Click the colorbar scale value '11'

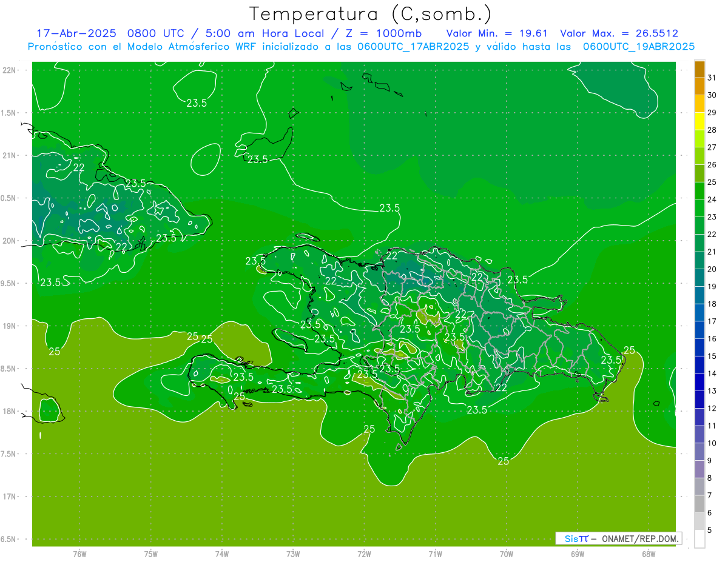tap(712, 426)
